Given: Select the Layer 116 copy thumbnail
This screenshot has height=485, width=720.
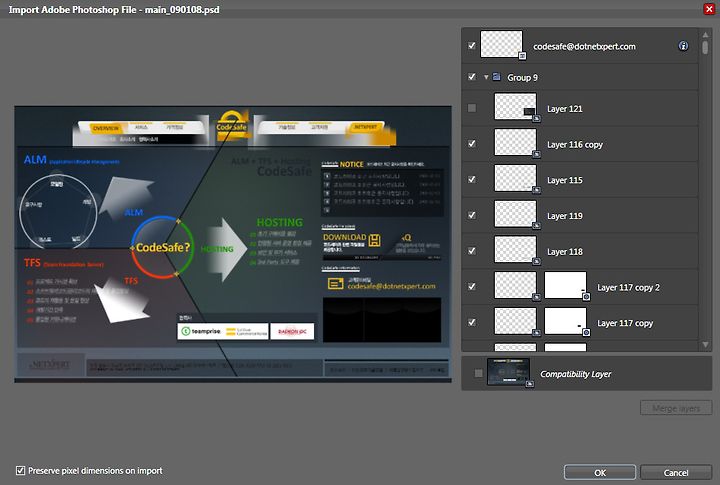Looking at the screenshot, I should point(515,142).
